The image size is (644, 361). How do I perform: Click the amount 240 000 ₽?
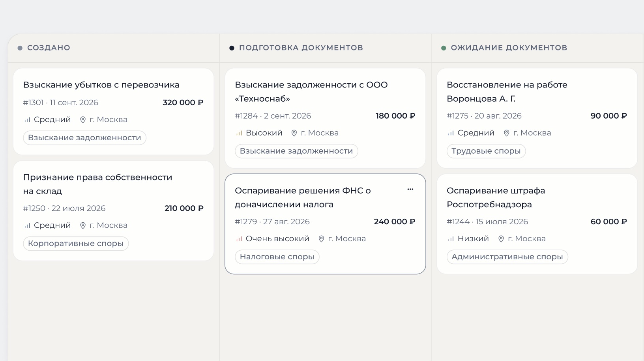[x=395, y=221]
